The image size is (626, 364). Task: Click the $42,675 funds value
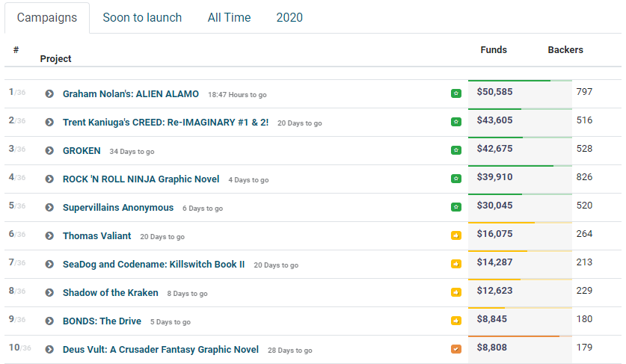pos(494,149)
